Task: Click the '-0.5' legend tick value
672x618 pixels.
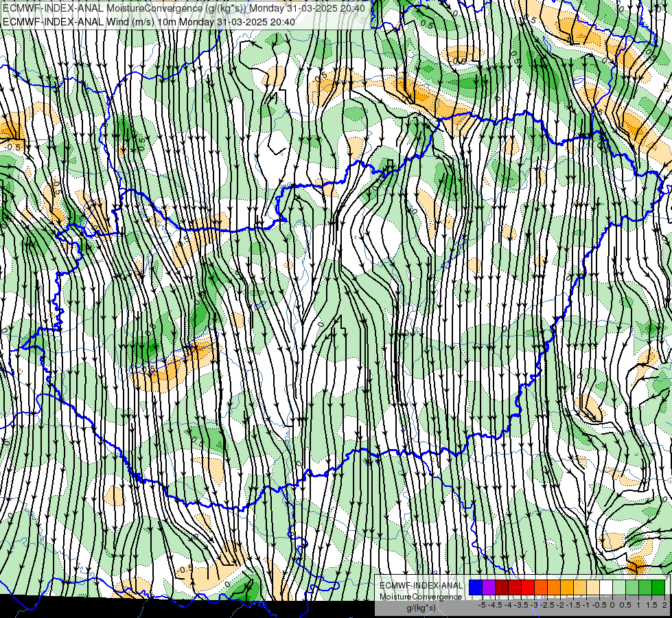Action: coord(599,605)
